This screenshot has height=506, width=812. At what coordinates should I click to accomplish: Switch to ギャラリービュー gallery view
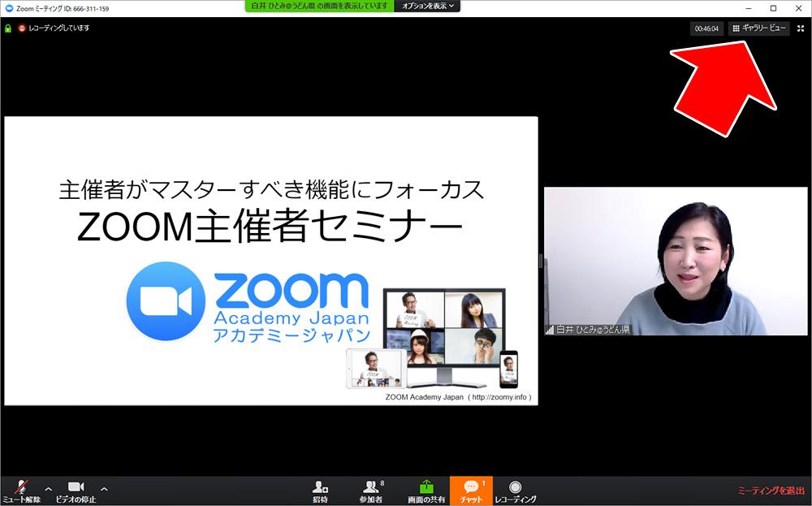point(759,28)
